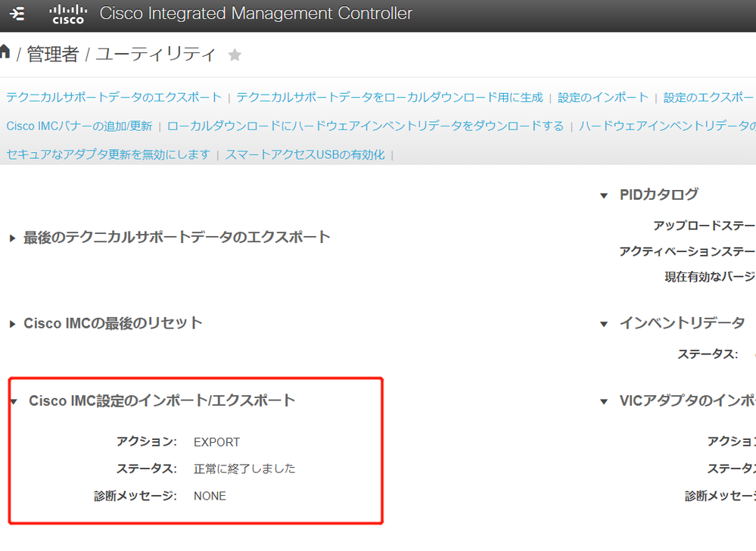Click スマートアクセスUSBの有効化 link

pos(305,154)
